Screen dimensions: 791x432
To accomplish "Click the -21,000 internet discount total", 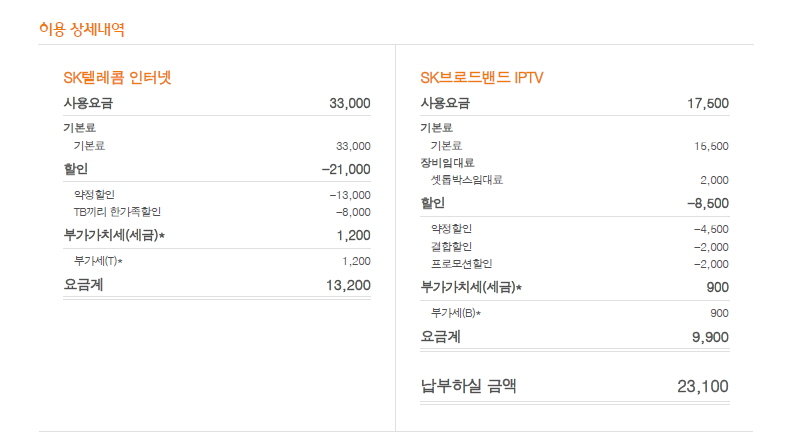I will pos(346,169).
